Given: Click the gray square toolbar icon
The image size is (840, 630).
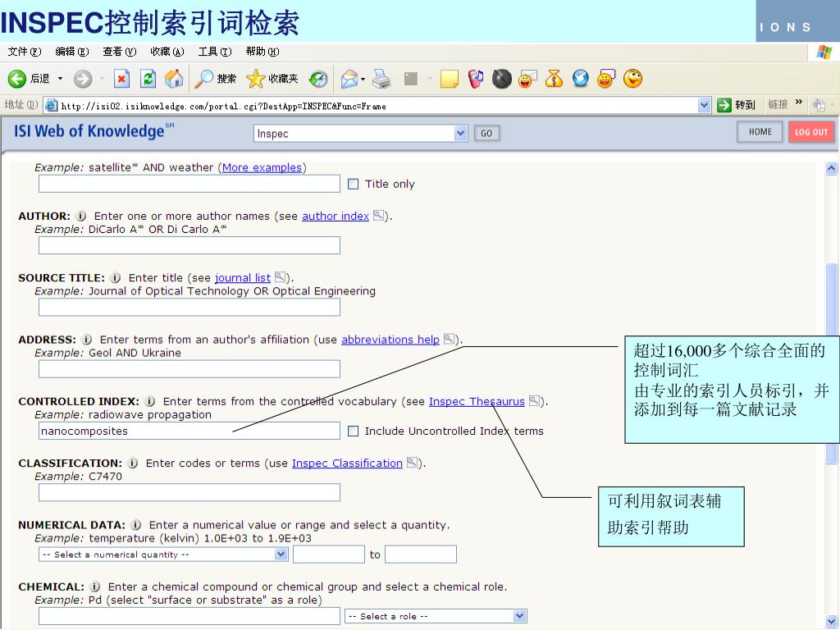Looking at the screenshot, I should [x=411, y=79].
